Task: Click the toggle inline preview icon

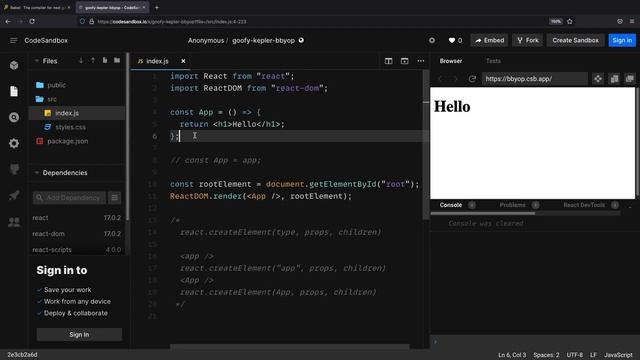Action: pyautogui.click(x=614, y=79)
